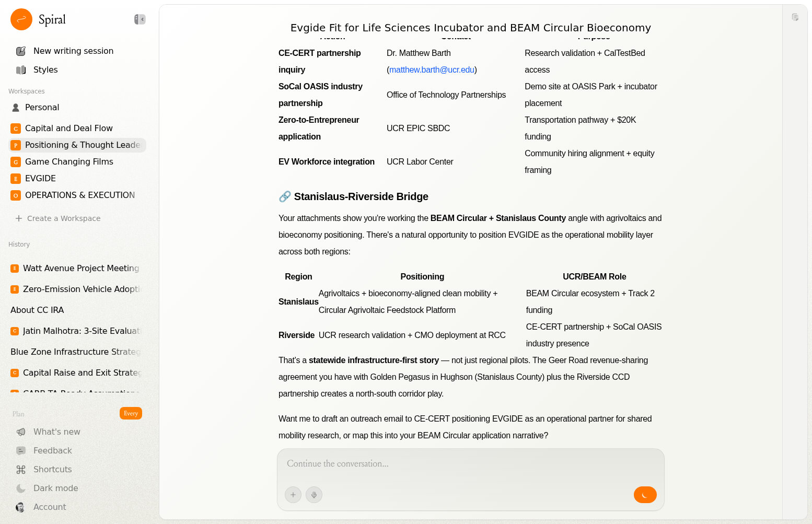Screen dimensions: 812x524
Task: Open the Account settings
Action: (x=50, y=507)
